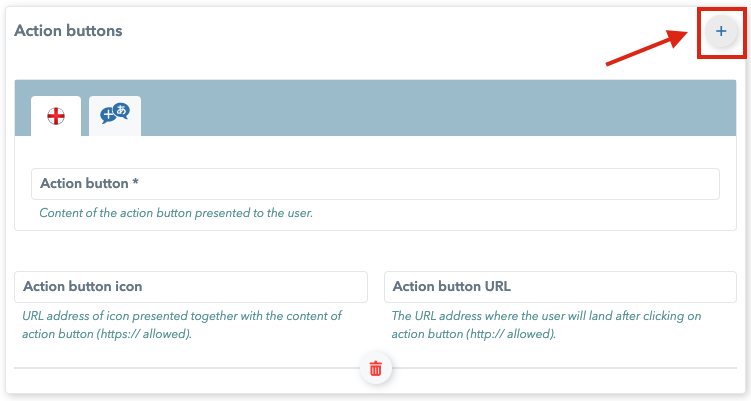
Task: Click empty area of blue language tab strip
Action: click(438, 108)
